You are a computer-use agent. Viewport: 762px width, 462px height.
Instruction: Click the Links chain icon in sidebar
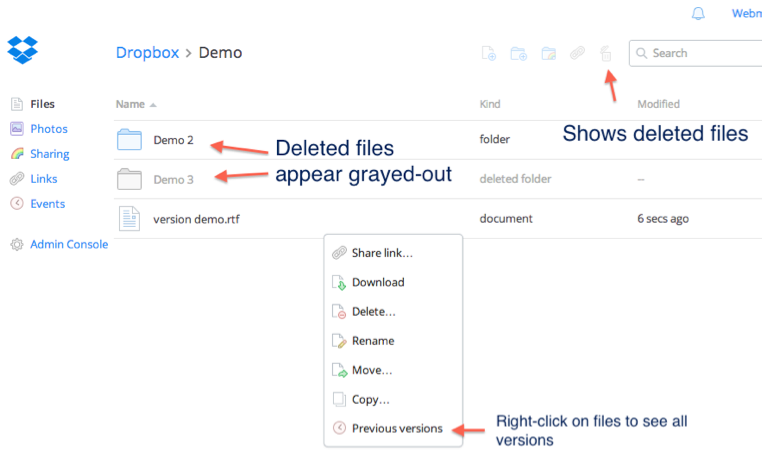tap(17, 179)
